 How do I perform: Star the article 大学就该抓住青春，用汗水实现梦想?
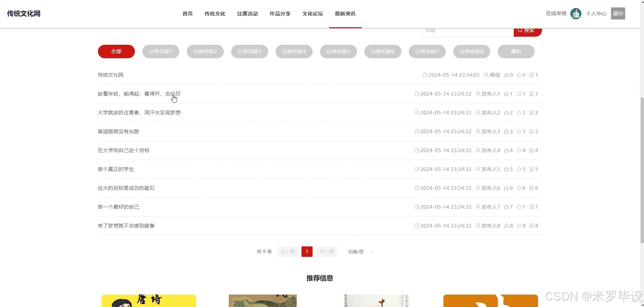[x=520, y=112]
